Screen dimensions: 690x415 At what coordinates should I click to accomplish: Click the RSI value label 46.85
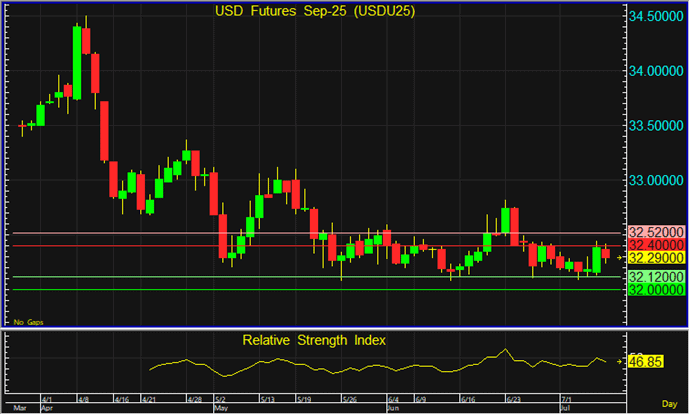[647, 360]
